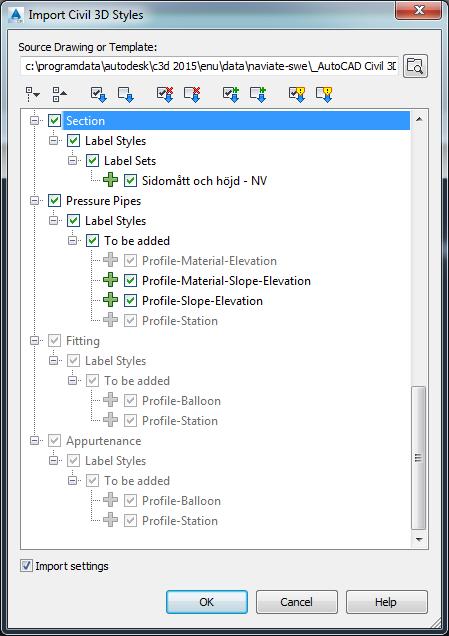The width and height of the screenshot is (449, 636).
Task: Click the collapse all tree icon
Action: coord(59,94)
